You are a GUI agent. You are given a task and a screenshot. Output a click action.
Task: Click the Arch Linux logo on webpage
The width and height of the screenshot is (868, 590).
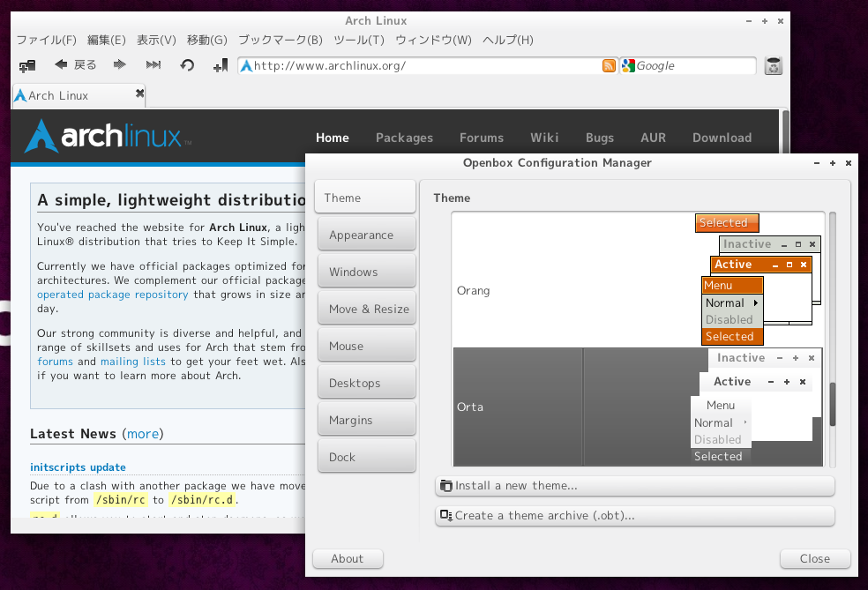(108, 136)
